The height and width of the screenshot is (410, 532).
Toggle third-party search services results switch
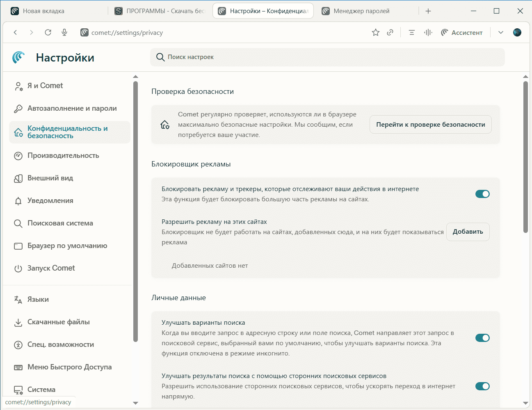482,386
